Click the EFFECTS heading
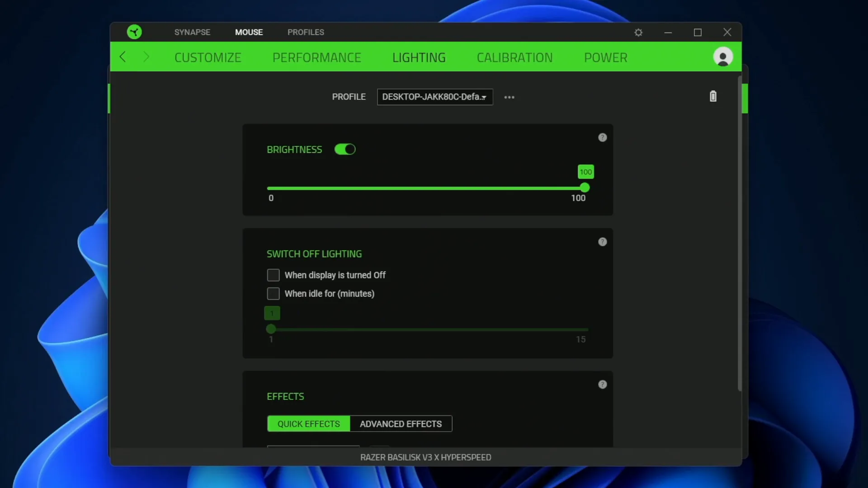 click(285, 396)
